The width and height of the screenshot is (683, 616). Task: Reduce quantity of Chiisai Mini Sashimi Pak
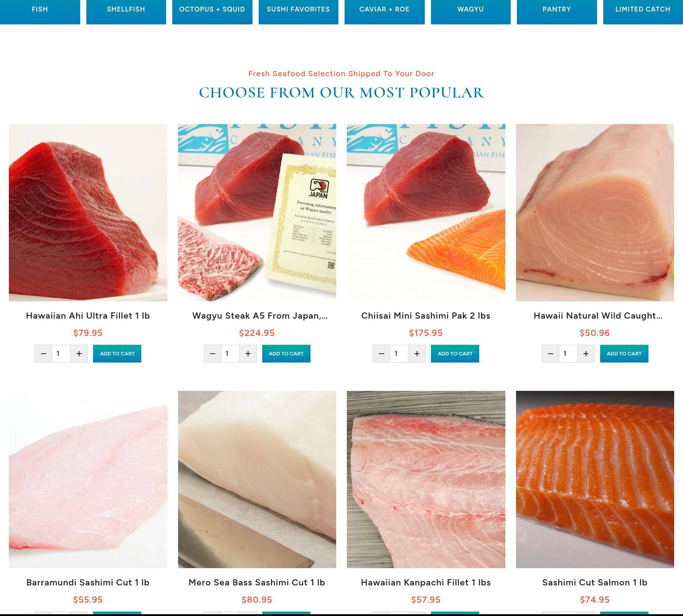[x=381, y=354]
